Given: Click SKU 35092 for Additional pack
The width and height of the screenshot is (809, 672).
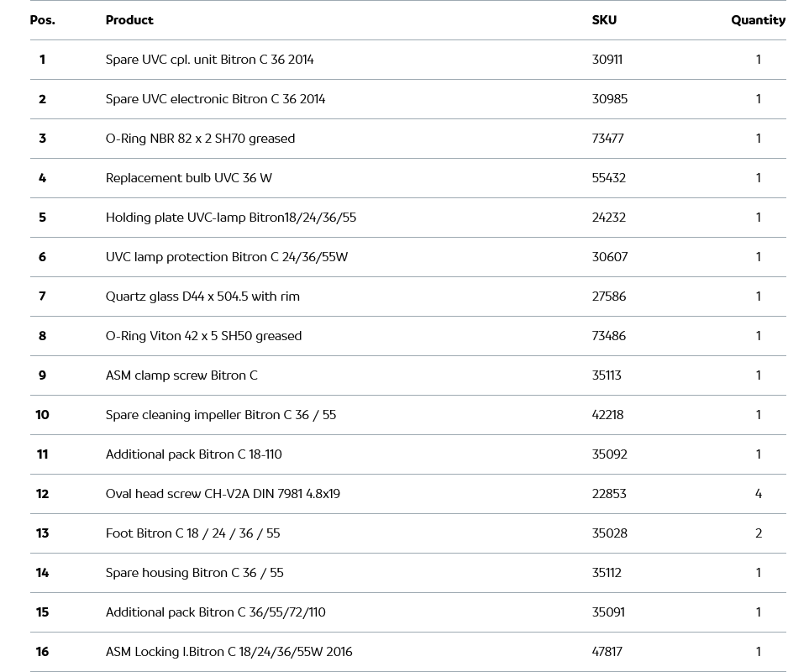Looking at the screenshot, I should [x=609, y=454].
